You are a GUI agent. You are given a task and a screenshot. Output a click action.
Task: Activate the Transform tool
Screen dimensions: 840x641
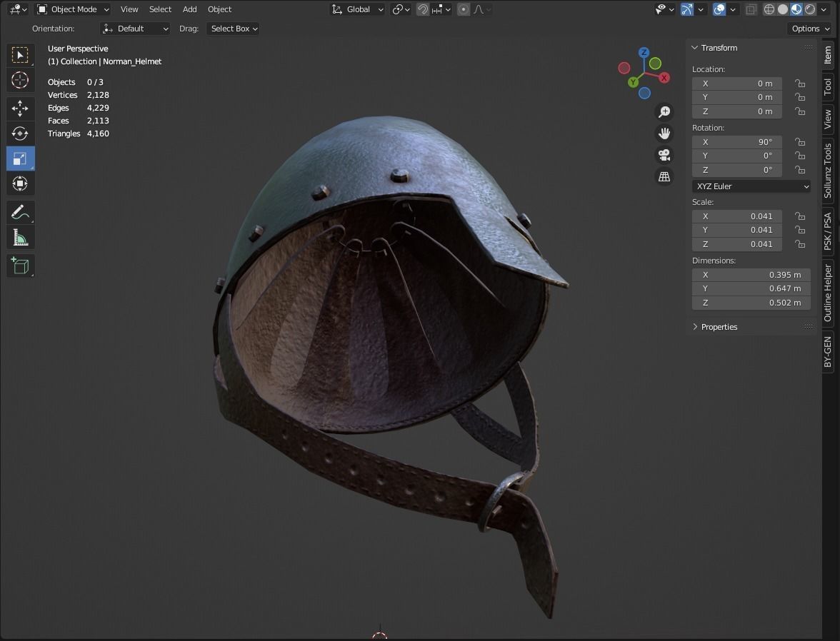(x=20, y=183)
